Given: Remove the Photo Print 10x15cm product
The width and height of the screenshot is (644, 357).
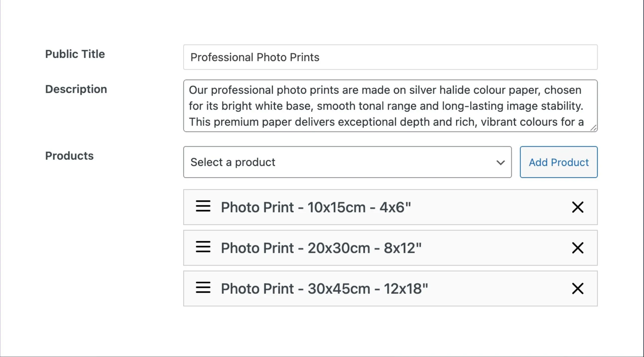Looking at the screenshot, I should 578,207.
